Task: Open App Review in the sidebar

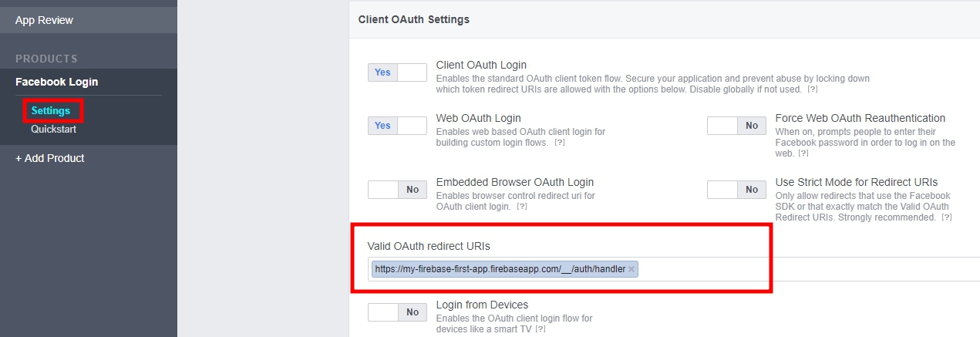Action: point(44,20)
